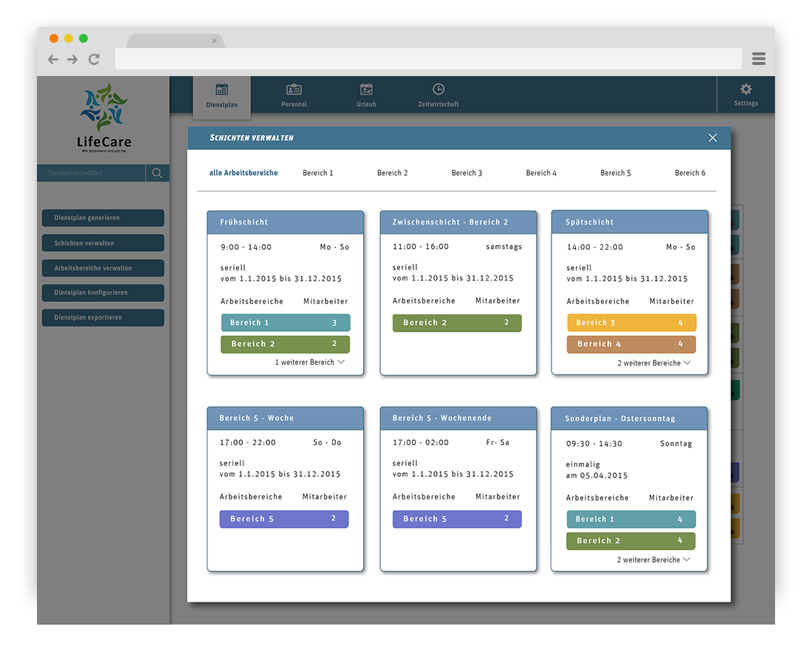Click 'Dienstplan exportieren' sidebar button

click(x=103, y=317)
